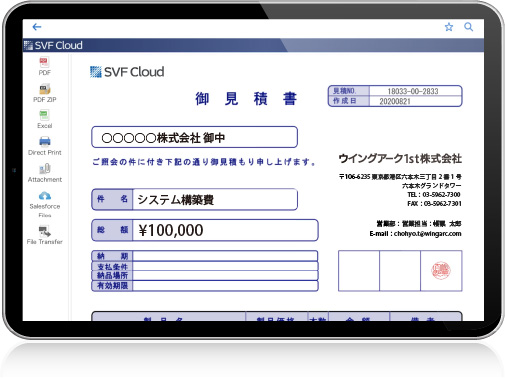This screenshot has width=505, height=378.
Task: Click company name ウイングアーク1st株式会社
Action: pyautogui.click(x=400, y=159)
